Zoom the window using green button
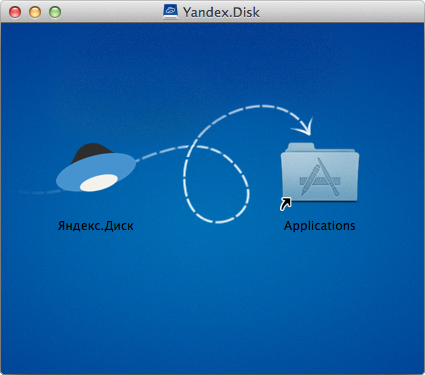 [x=55, y=12]
